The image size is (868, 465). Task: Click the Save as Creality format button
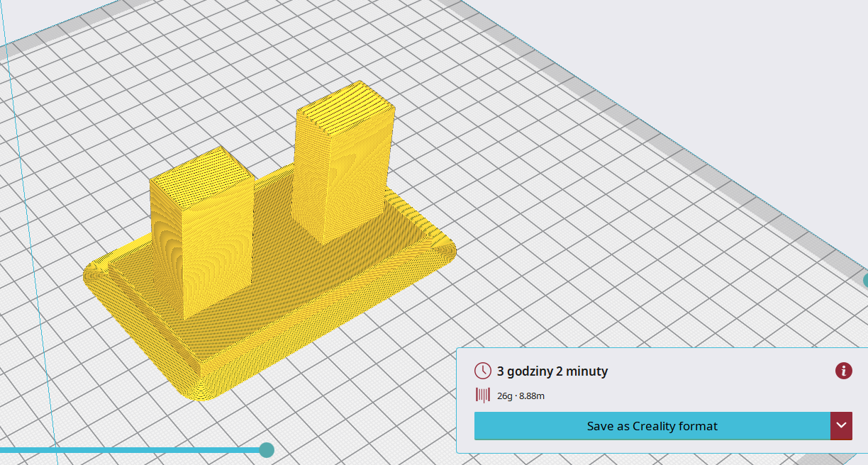click(652, 426)
